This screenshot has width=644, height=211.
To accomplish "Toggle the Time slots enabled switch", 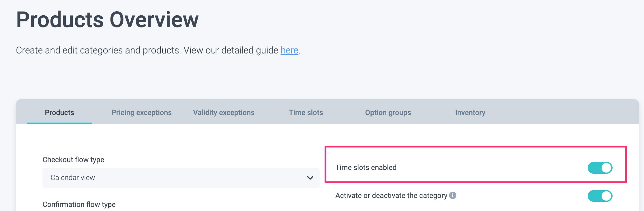I will (x=600, y=168).
